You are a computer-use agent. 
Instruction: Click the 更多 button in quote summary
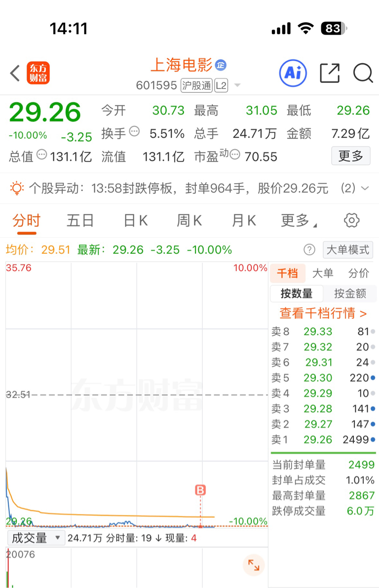click(351, 156)
